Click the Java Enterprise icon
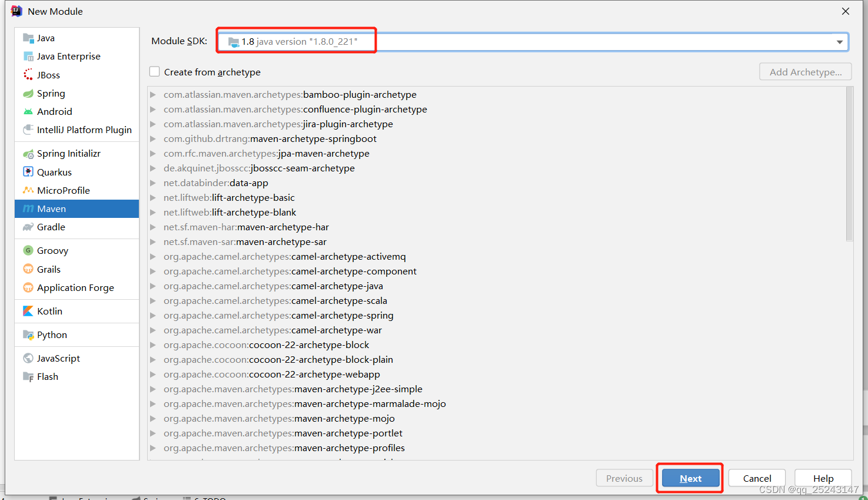The width and height of the screenshot is (868, 500). pos(28,57)
